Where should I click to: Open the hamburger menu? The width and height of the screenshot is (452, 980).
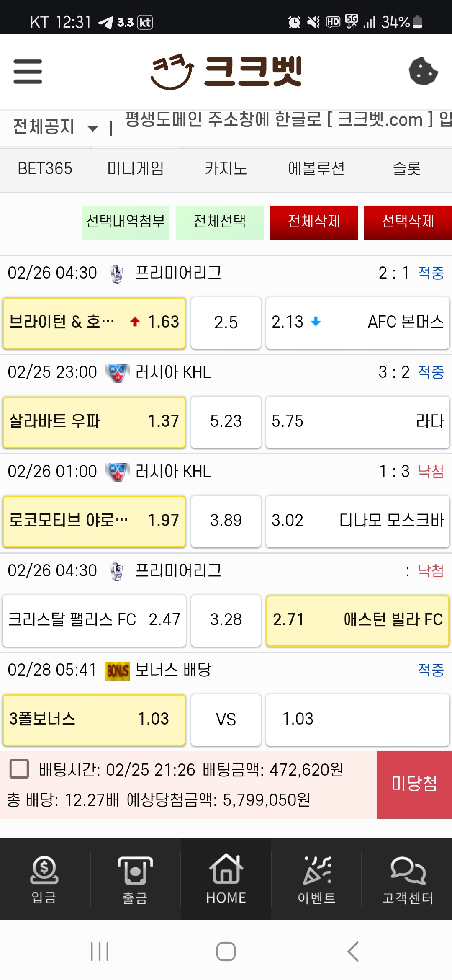click(28, 71)
